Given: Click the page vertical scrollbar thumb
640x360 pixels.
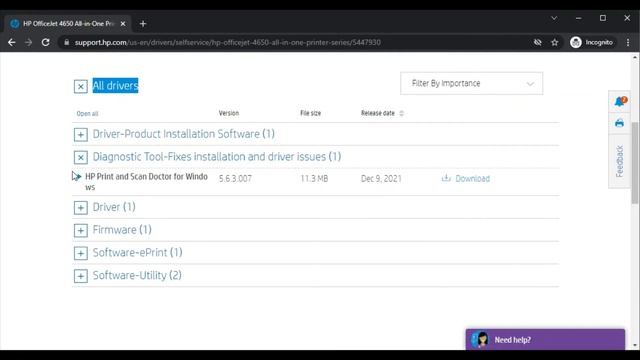Looking at the screenshot, I should point(635,162).
